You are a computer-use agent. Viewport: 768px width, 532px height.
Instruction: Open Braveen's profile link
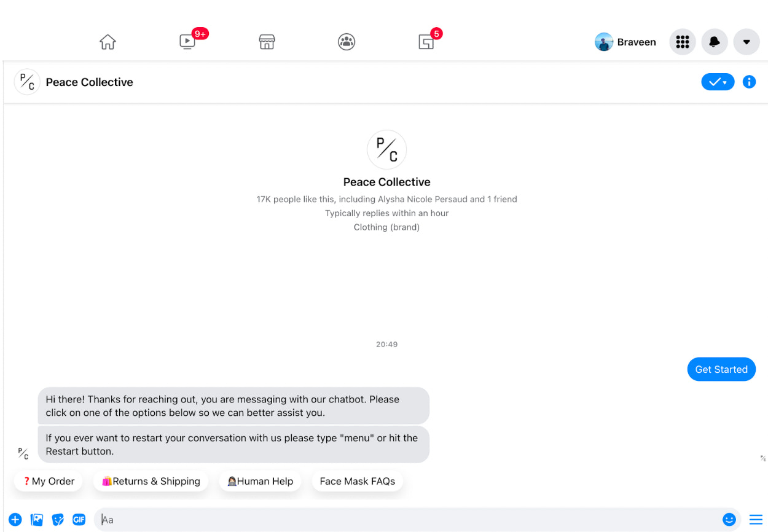tap(625, 42)
